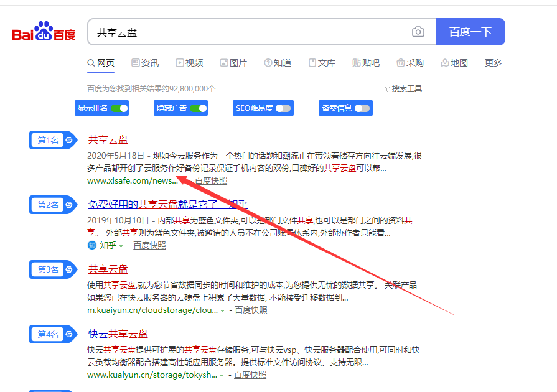The width and height of the screenshot is (557, 392).
Task: Open the 更多 menu
Action: (493, 63)
